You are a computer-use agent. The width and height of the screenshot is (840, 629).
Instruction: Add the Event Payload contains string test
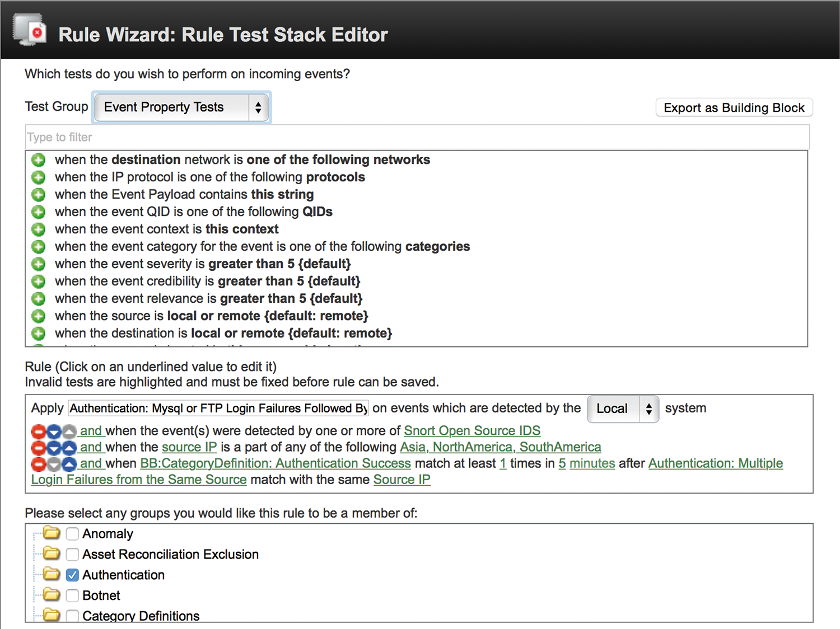(x=38, y=195)
